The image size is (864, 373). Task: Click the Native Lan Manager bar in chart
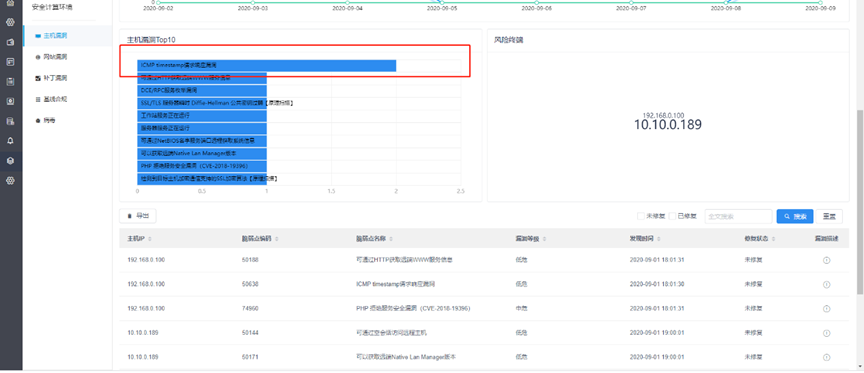(202, 153)
